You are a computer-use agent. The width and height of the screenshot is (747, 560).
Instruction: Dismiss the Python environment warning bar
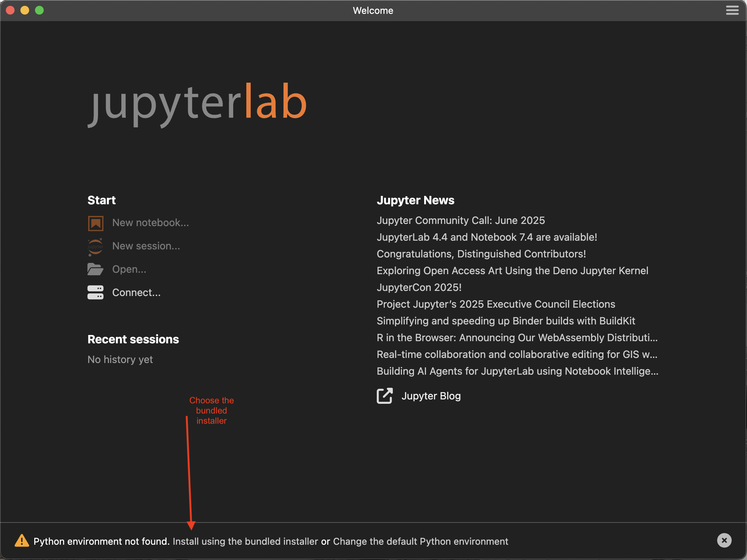pos(724,540)
